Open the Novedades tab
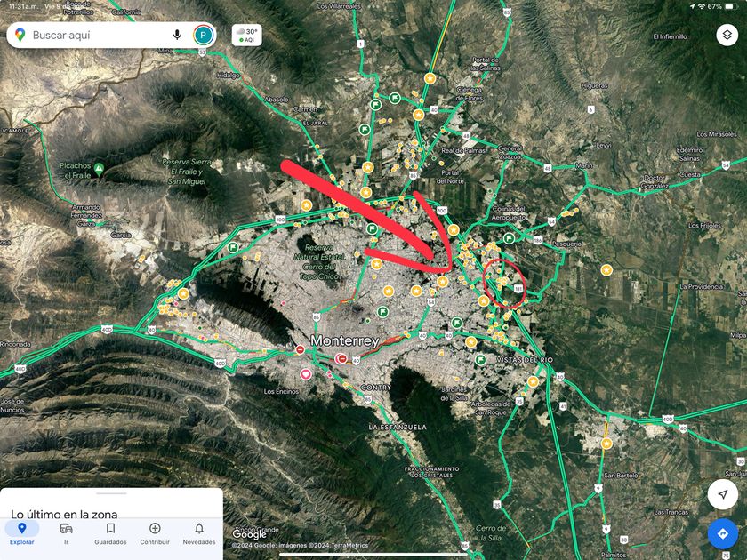747x560 pixels. (x=199, y=534)
